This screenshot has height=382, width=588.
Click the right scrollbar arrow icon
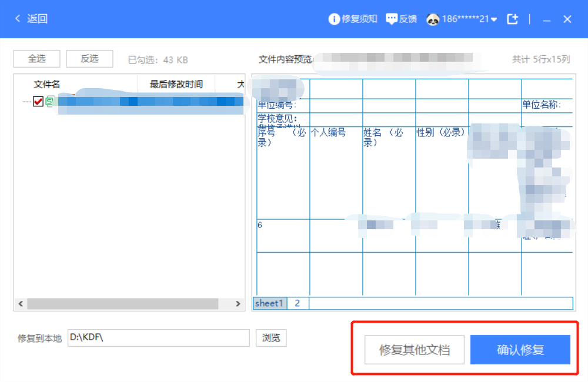tap(238, 304)
